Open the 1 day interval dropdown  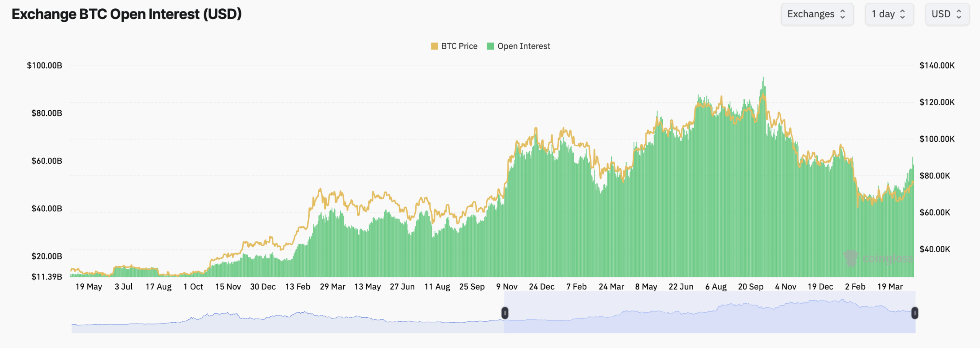click(x=889, y=14)
